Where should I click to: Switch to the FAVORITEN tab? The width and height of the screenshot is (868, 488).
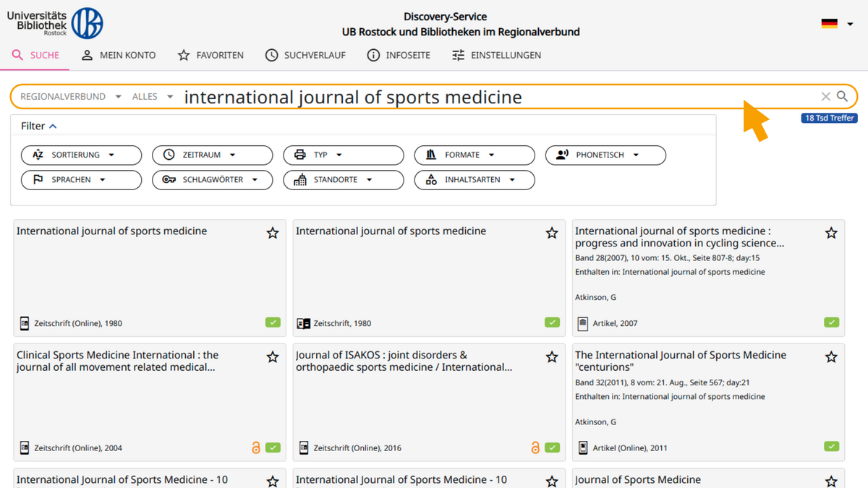(210, 55)
